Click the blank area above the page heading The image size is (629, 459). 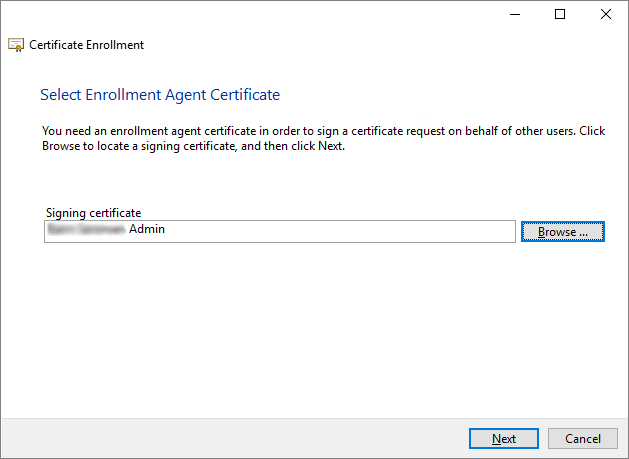tap(300, 68)
